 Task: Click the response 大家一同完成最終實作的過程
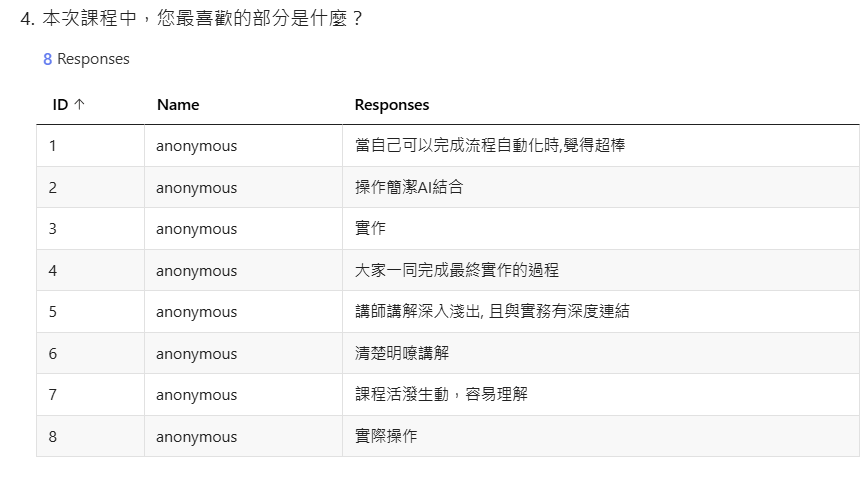[457, 271]
